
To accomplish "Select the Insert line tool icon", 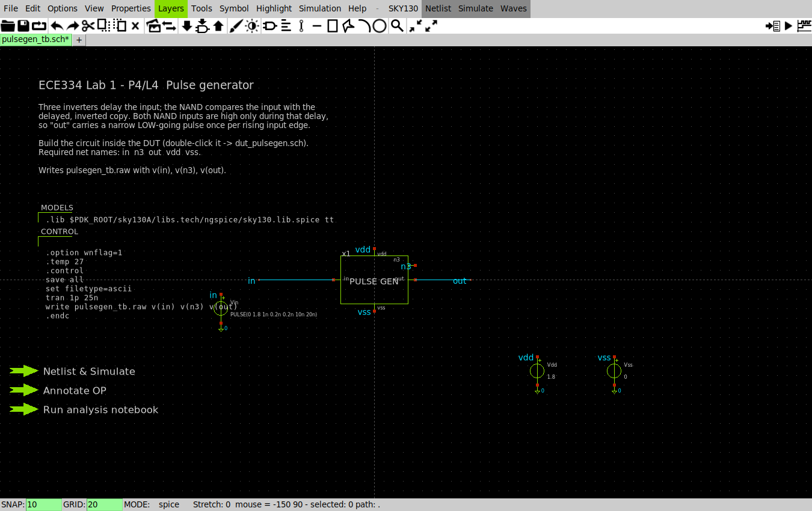I will click(x=317, y=26).
